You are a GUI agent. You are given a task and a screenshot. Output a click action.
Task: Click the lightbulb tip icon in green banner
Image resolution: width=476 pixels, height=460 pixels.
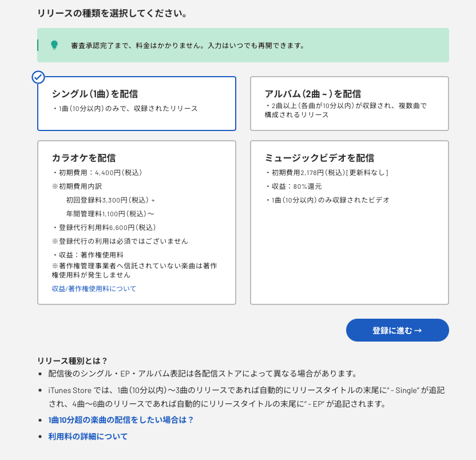click(x=54, y=45)
